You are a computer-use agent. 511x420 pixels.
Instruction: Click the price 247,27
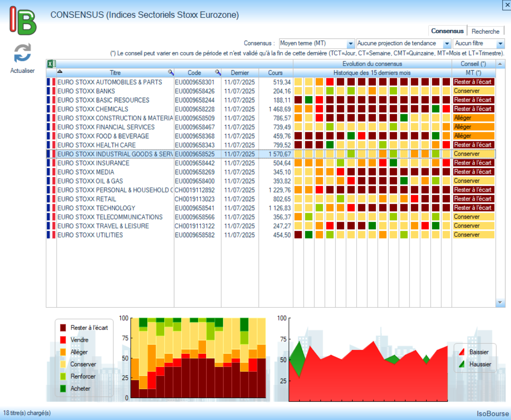[282, 226]
